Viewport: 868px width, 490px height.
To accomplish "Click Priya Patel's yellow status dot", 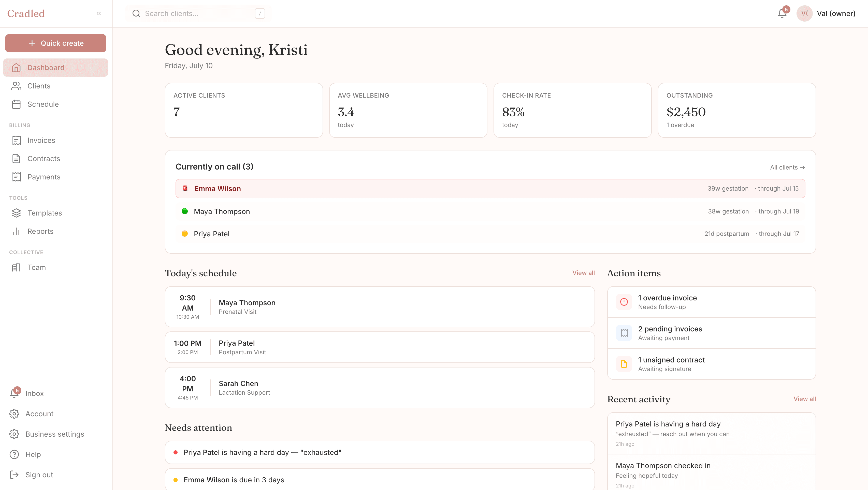I will pyautogui.click(x=185, y=234).
